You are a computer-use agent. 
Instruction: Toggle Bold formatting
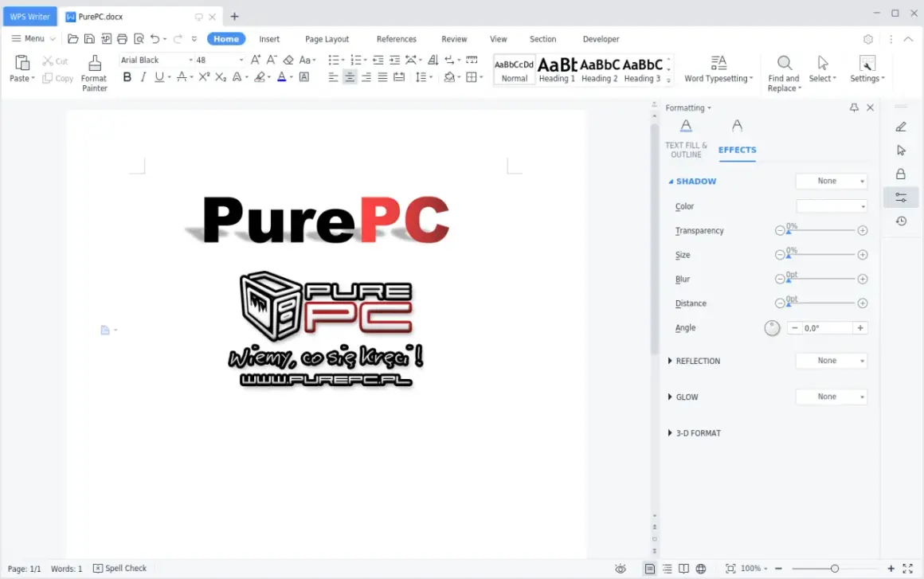127,77
